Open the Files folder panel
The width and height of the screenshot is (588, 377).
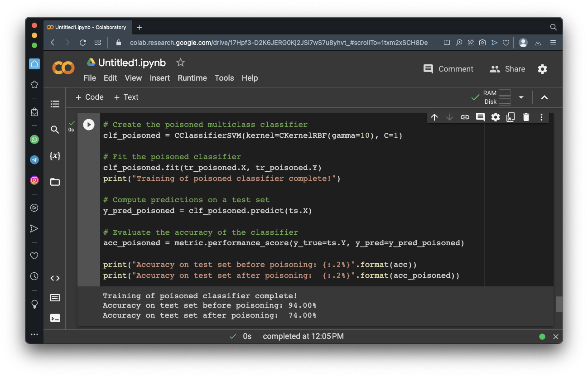coord(55,182)
